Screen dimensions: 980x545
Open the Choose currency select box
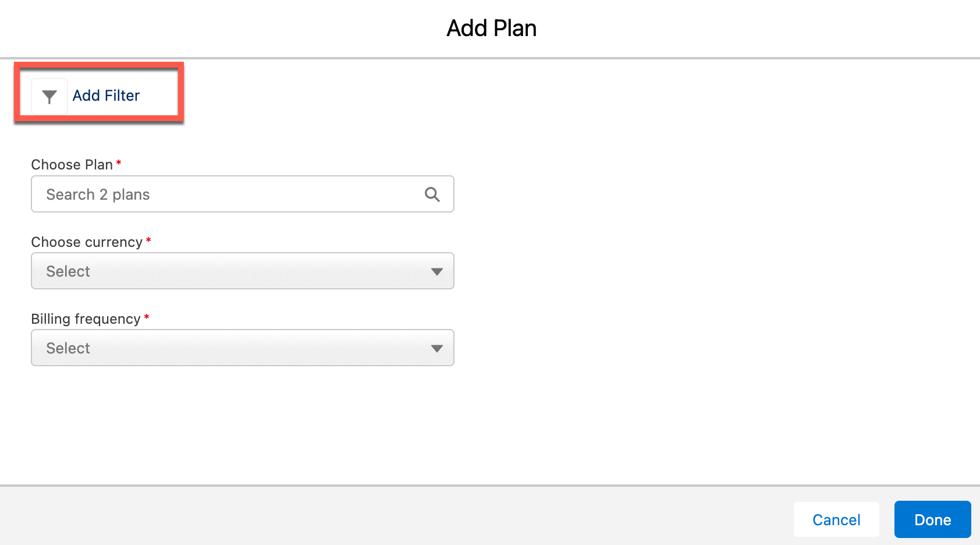[242, 271]
